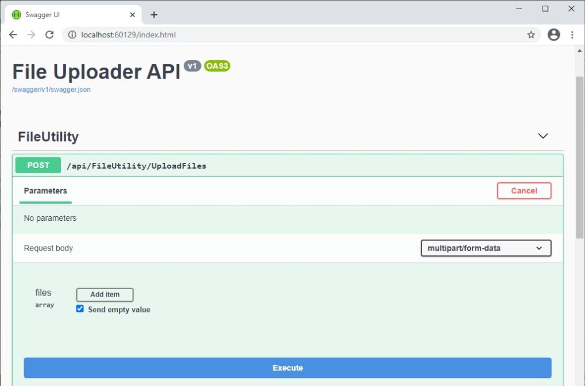Select the Swagger UI browser tab
Image resolution: width=588 pixels, height=386 pixels.
73,15
